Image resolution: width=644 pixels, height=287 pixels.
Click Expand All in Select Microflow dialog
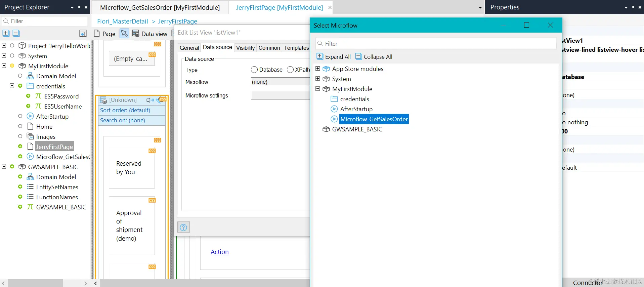coord(334,56)
